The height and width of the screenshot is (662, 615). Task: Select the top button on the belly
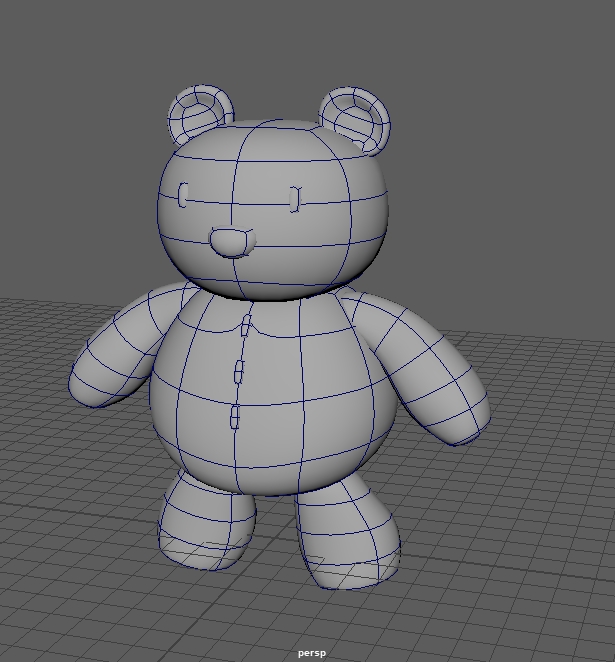click(246, 325)
